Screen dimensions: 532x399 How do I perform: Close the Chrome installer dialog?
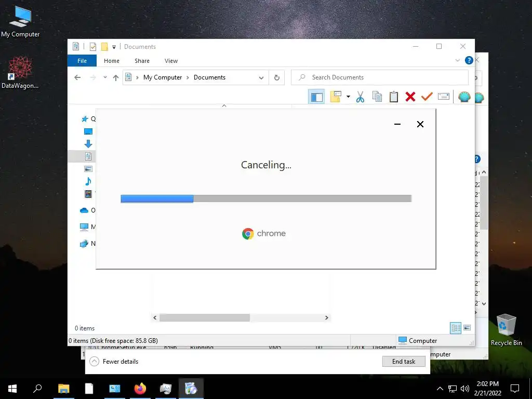coord(420,124)
